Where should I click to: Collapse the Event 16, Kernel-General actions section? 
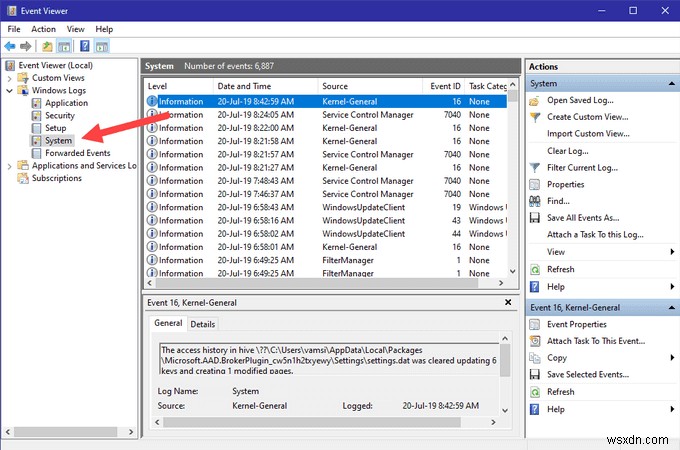672,308
